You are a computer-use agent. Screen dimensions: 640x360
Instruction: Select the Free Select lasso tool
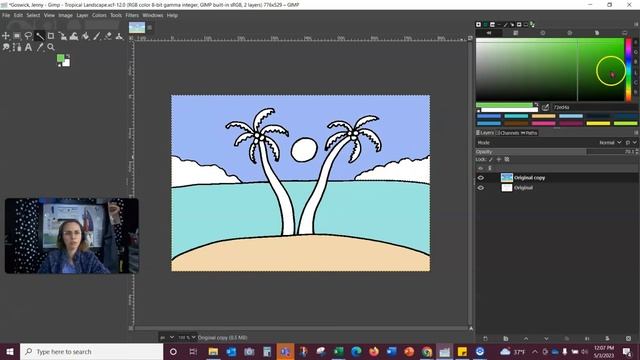[x=28, y=36]
